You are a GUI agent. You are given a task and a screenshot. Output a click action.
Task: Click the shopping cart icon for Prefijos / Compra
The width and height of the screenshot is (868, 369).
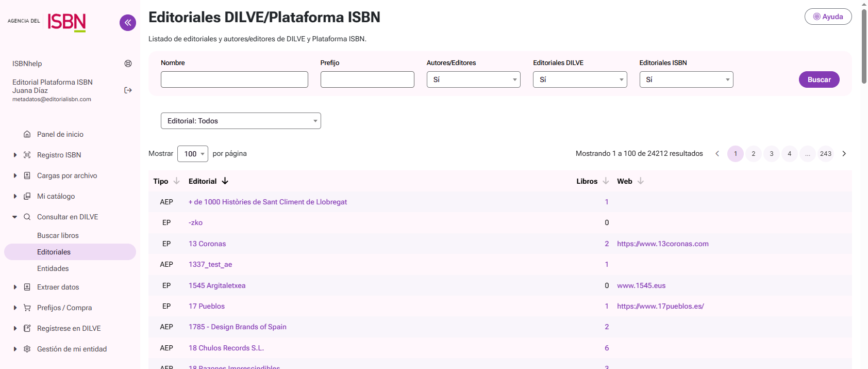click(x=27, y=308)
